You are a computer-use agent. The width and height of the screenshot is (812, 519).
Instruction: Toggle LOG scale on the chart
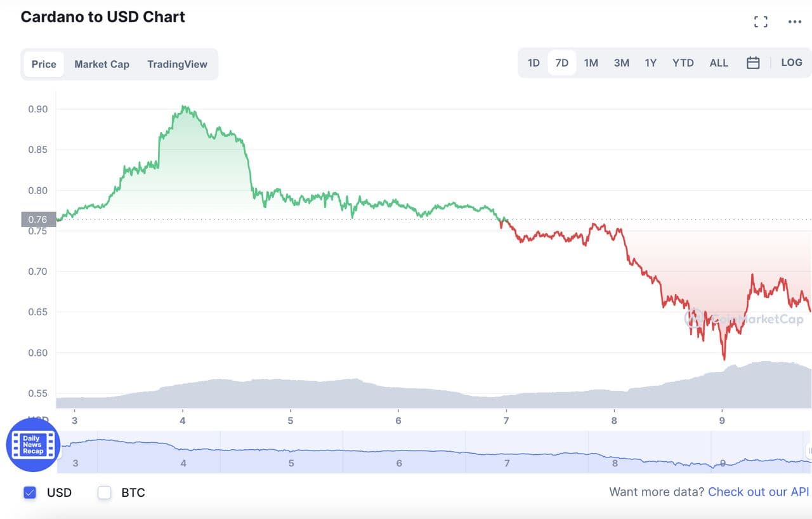coord(791,63)
